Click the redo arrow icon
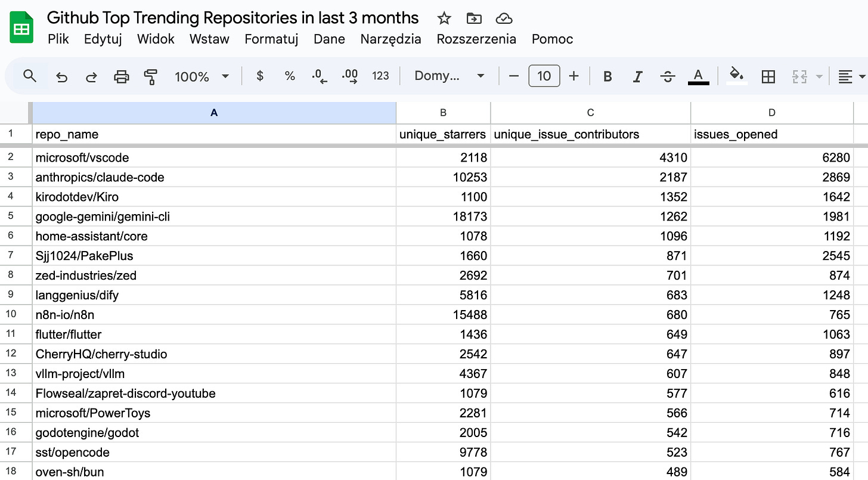 pyautogui.click(x=91, y=76)
